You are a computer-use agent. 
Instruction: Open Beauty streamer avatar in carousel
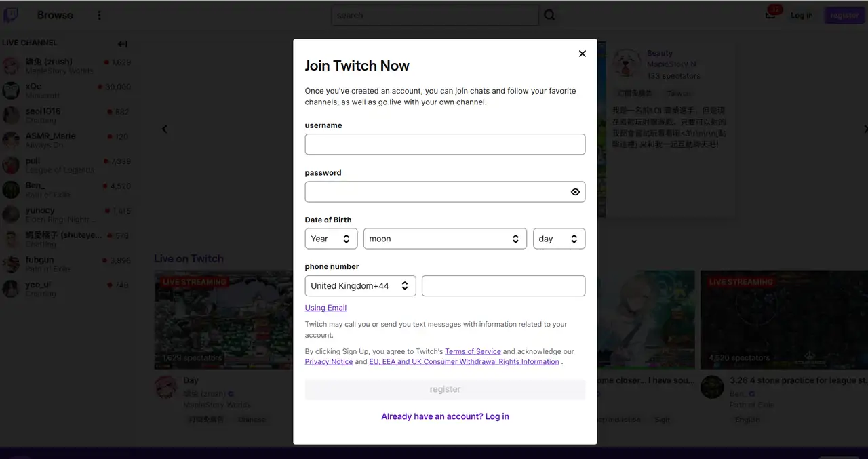pos(627,64)
